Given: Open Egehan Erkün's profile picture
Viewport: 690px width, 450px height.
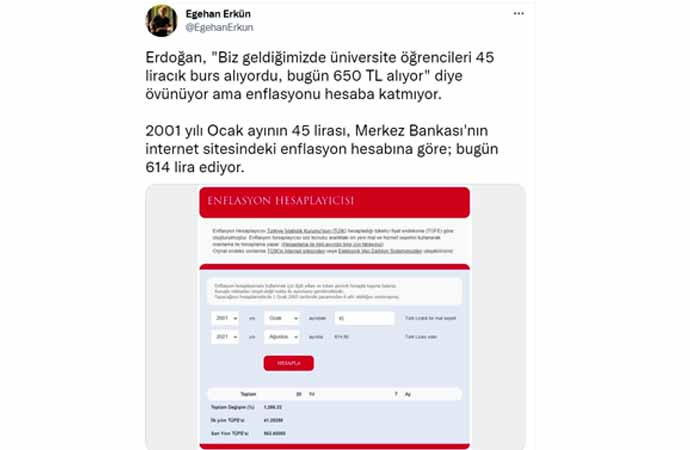Looking at the screenshot, I should pos(161,21).
